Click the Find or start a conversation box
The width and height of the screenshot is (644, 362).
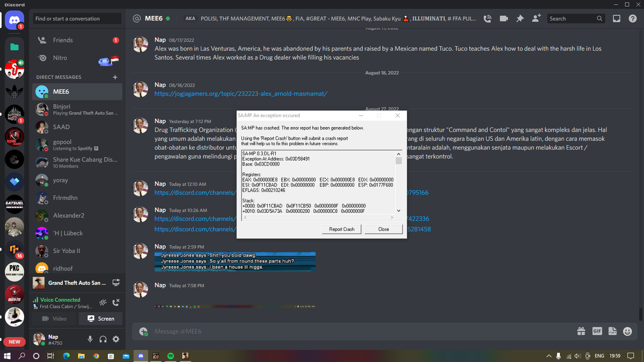77,19
